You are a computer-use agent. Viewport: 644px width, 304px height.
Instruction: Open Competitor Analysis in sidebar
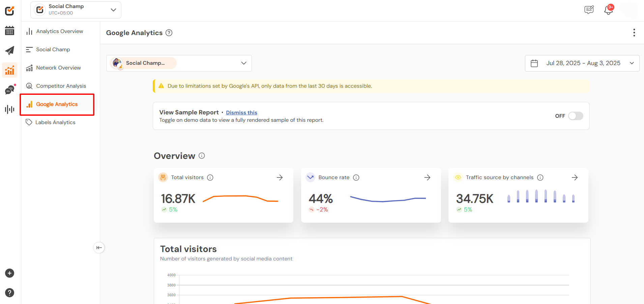click(x=61, y=86)
